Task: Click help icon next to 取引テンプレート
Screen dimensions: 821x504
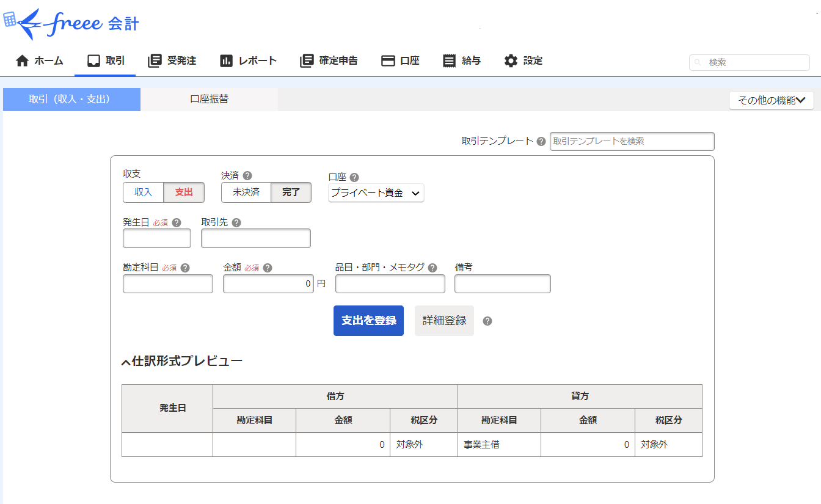Action: [x=541, y=141]
